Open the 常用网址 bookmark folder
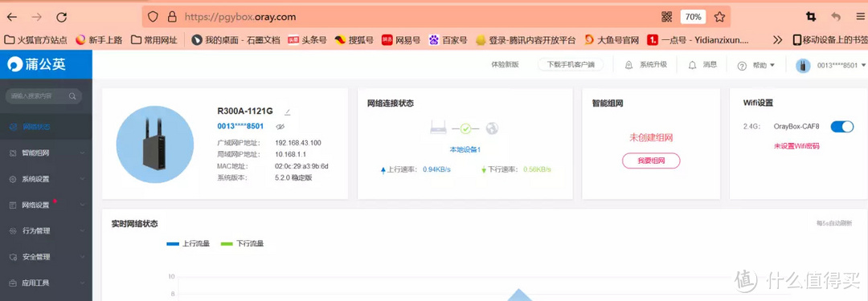The image size is (868, 301). tap(154, 40)
